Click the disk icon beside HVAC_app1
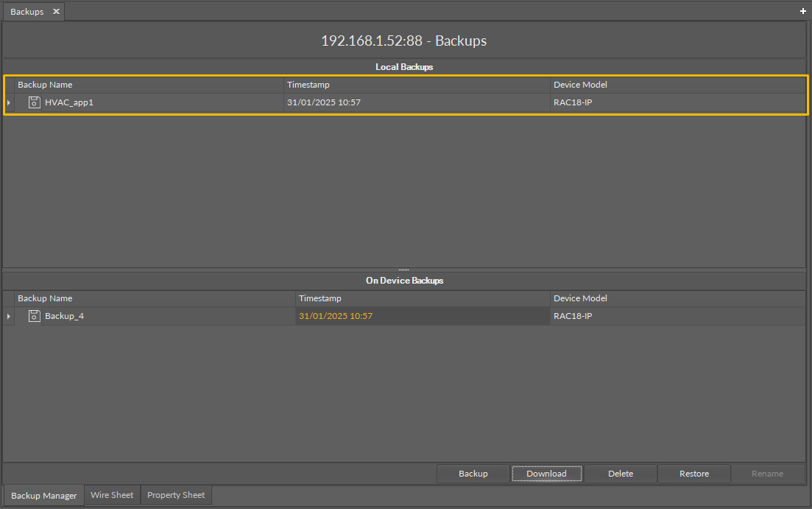Viewport: 812px width, 509px height. click(x=34, y=102)
